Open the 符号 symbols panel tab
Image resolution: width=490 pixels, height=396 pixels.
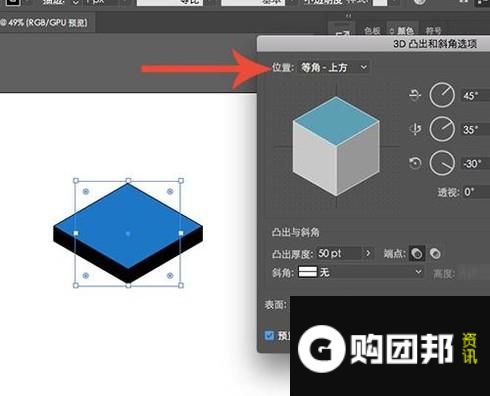click(x=433, y=31)
